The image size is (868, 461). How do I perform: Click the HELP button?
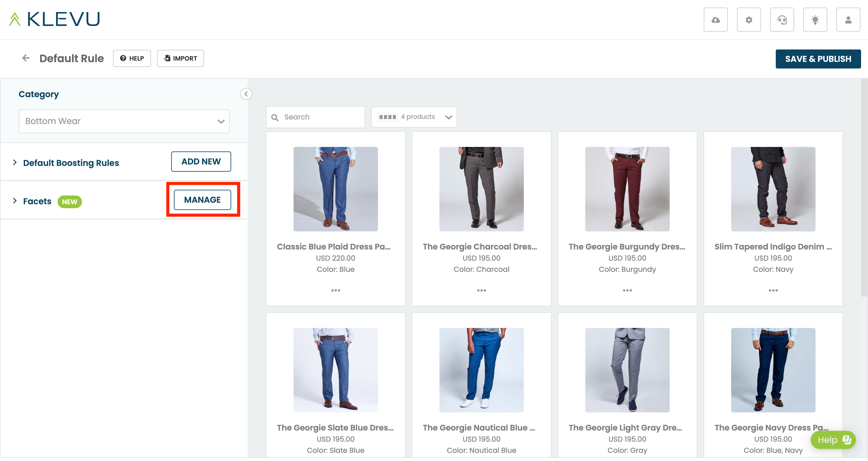(132, 58)
